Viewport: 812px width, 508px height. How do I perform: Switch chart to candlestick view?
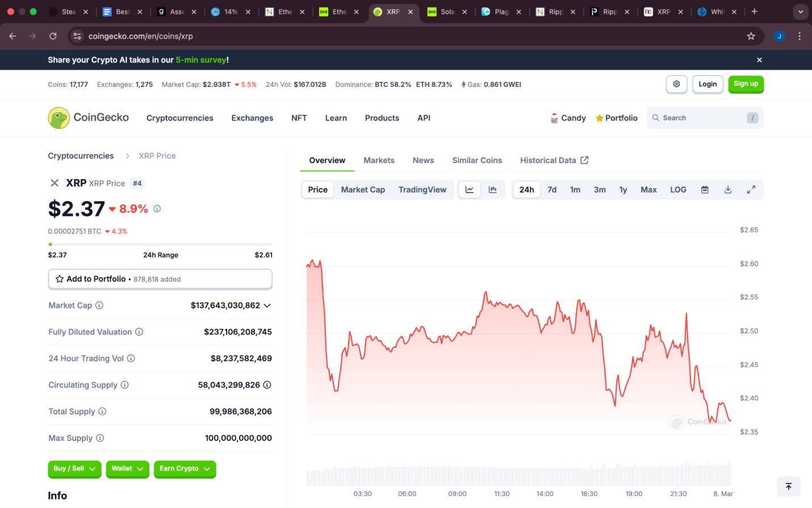493,189
